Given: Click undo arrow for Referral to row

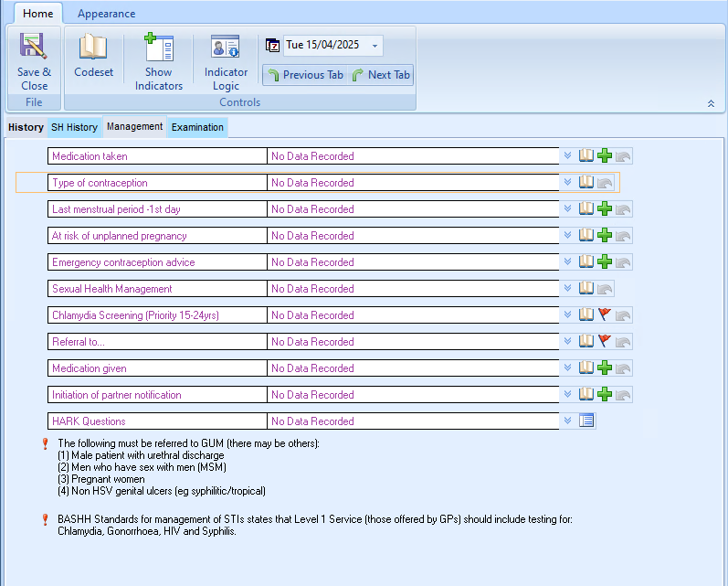Looking at the screenshot, I should 623,342.
